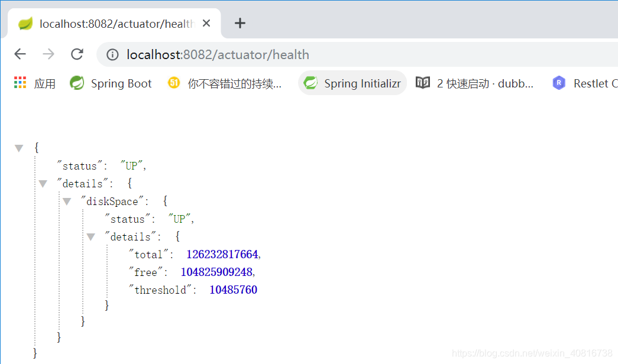
Task: Click the Spring Initializr bookmark leaf icon
Action: click(x=310, y=83)
